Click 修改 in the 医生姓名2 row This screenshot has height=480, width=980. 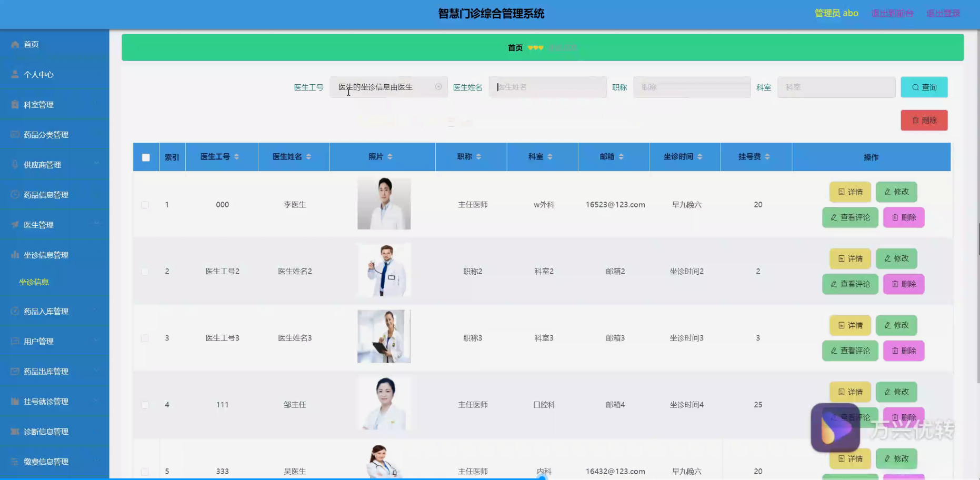[896, 259]
